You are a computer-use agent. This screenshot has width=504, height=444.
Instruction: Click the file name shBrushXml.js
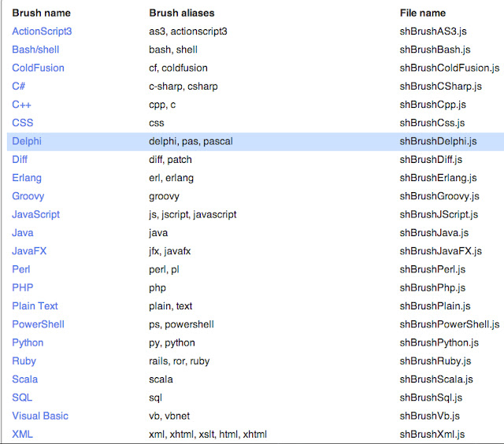[432, 435]
